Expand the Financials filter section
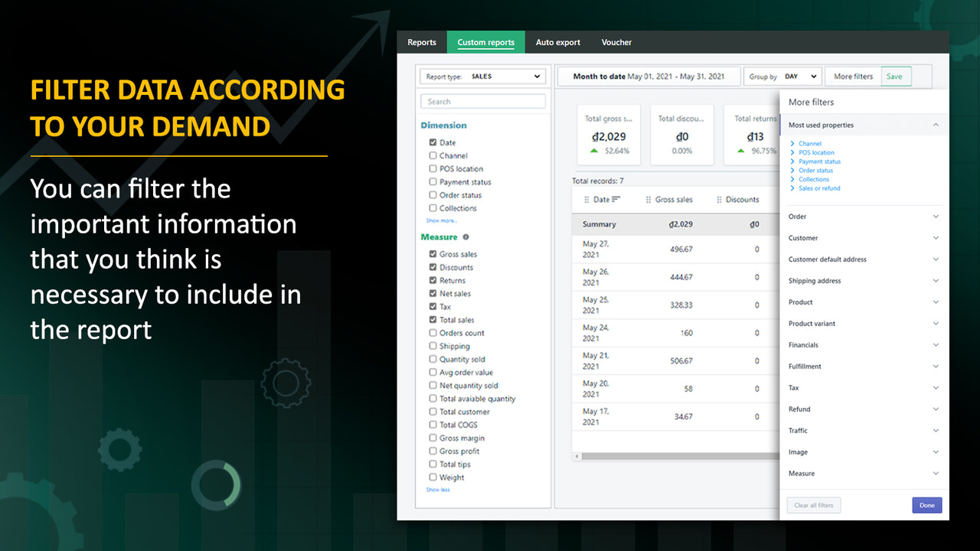Screen dimensions: 980x551 (x=864, y=345)
